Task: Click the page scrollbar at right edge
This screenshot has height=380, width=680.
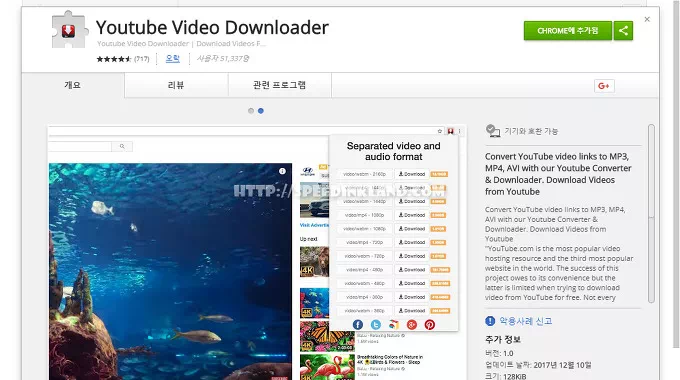Action: [677, 174]
